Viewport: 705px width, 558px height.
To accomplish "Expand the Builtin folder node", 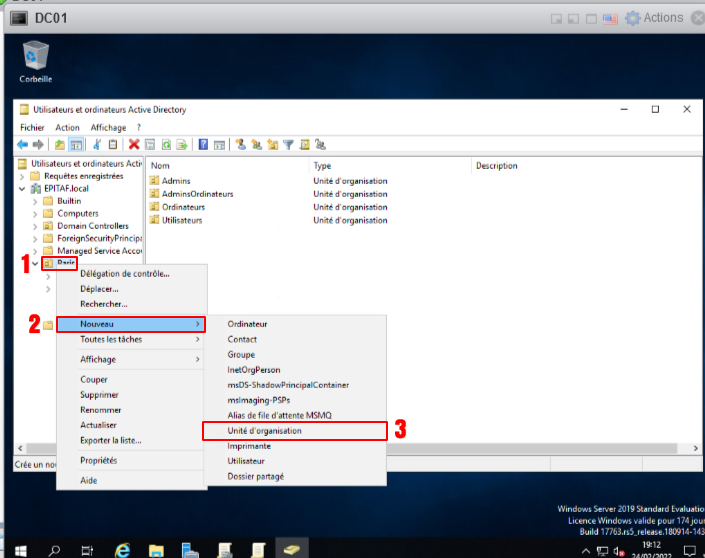I will click(x=35, y=201).
